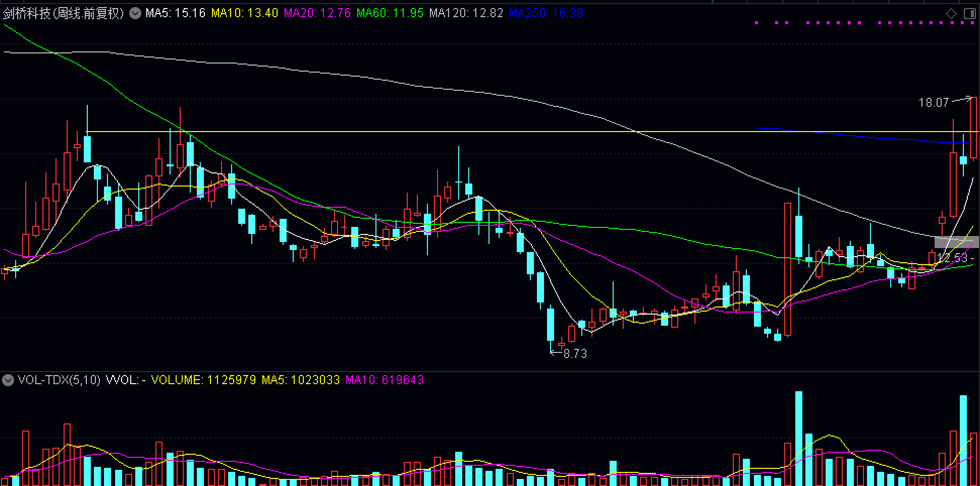Click the 剑桥科技(周线.前复权) chart title
This screenshot has height=486, width=980.
click(64, 13)
